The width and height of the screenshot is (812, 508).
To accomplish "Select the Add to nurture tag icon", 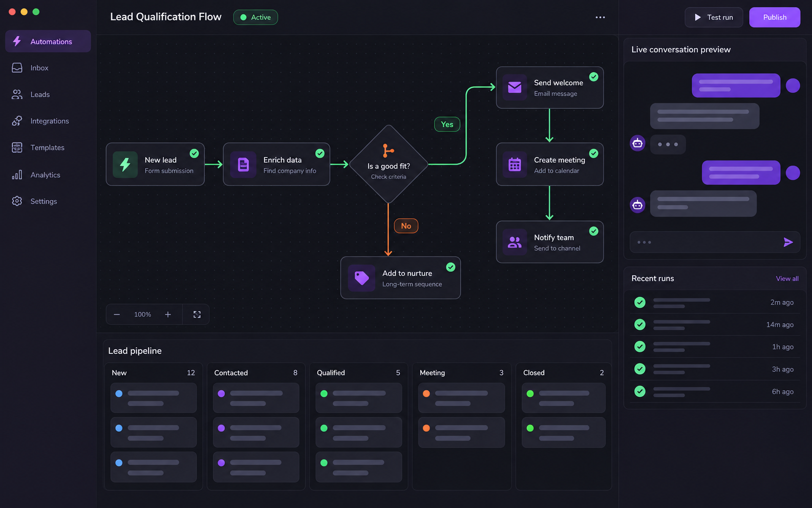I will point(361,278).
